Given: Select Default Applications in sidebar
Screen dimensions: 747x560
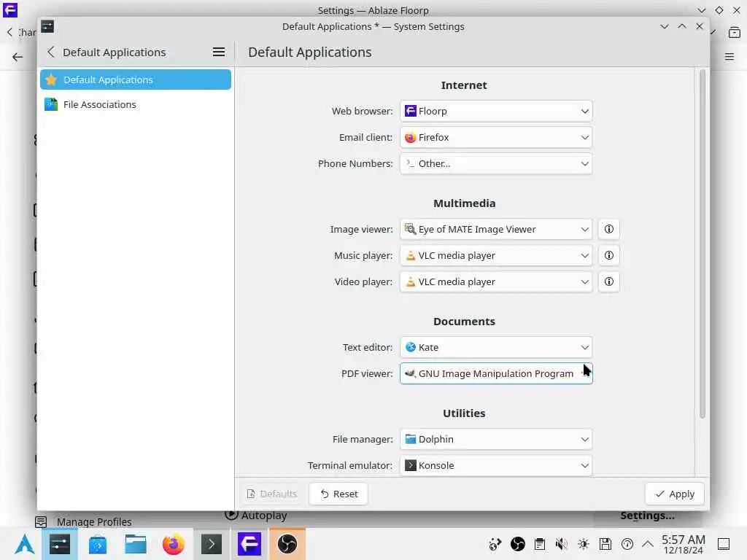Looking at the screenshot, I should click(136, 79).
